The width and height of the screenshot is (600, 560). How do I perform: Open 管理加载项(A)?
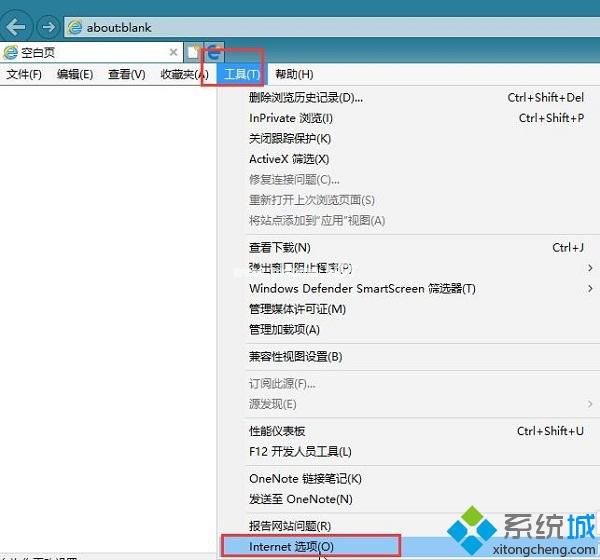[x=408, y=329]
